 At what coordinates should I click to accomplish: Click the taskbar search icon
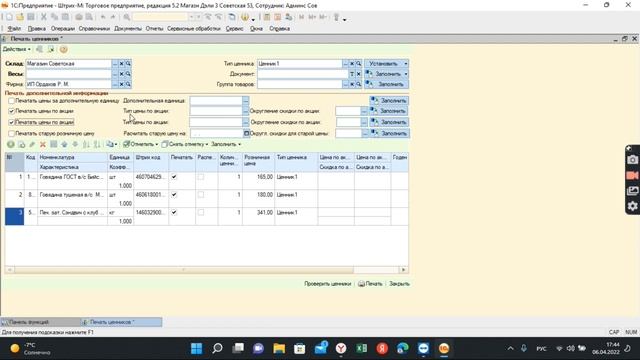217,348
